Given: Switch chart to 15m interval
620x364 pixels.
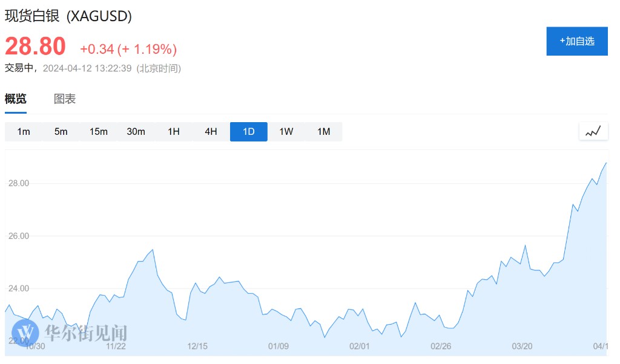Looking at the screenshot, I should pyautogui.click(x=99, y=132).
